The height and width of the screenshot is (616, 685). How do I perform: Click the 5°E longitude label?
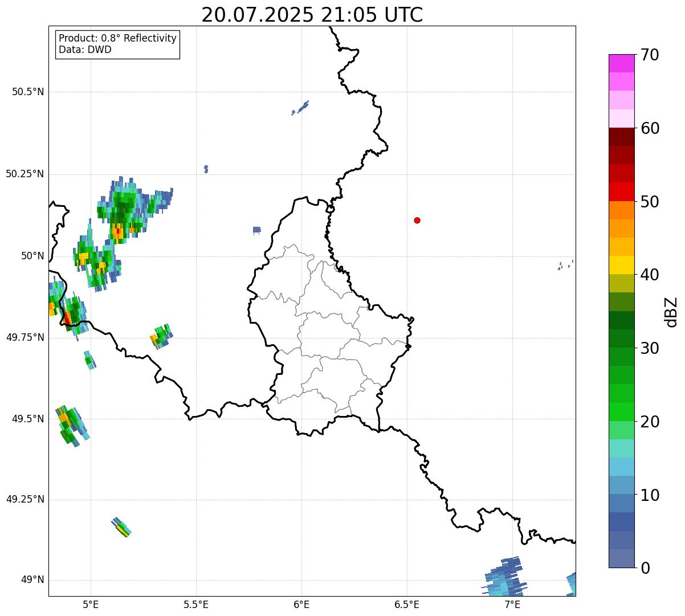click(91, 605)
